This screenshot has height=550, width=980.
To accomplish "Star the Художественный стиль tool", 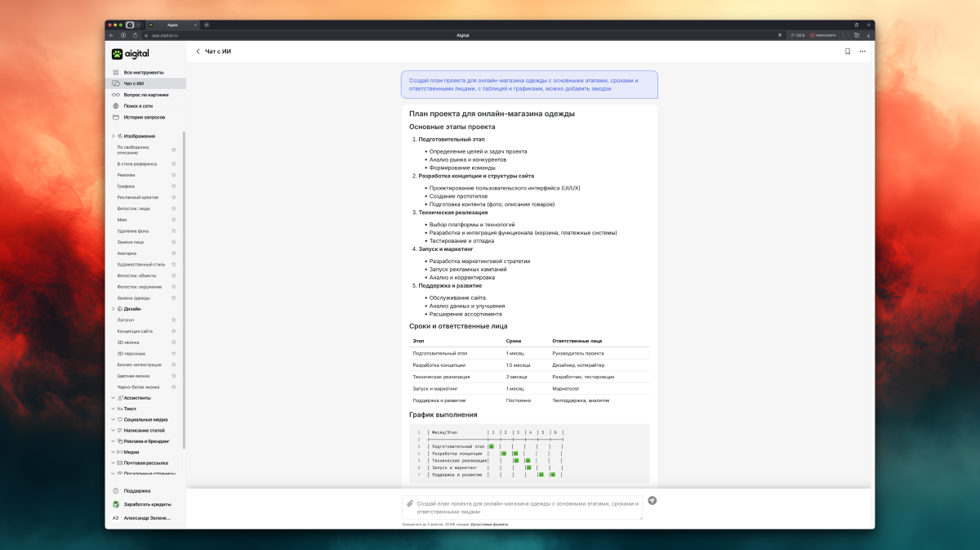I will 173,264.
